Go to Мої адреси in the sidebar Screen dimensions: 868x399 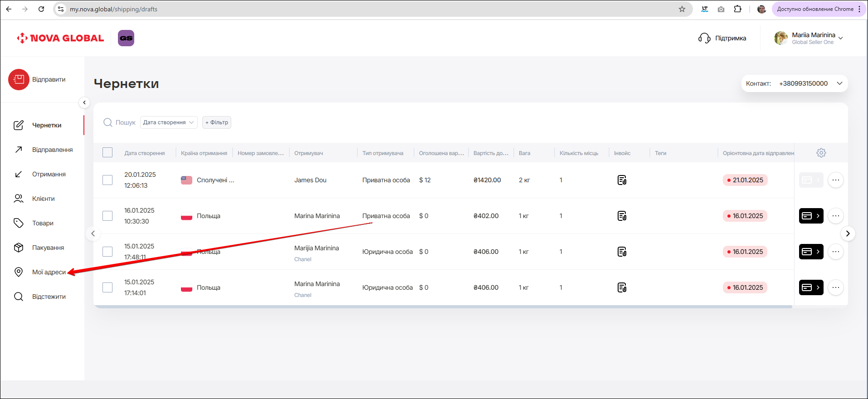[x=49, y=272]
